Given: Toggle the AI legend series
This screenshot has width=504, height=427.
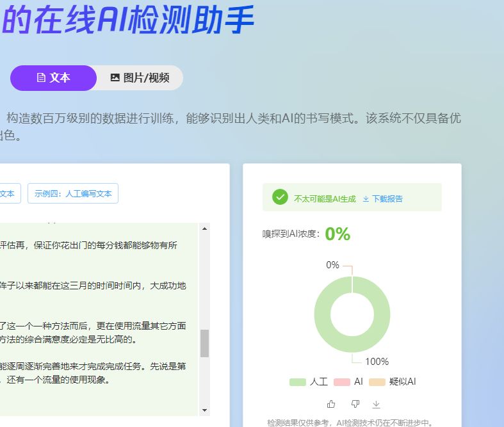Looking at the screenshot, I should 349,382.
